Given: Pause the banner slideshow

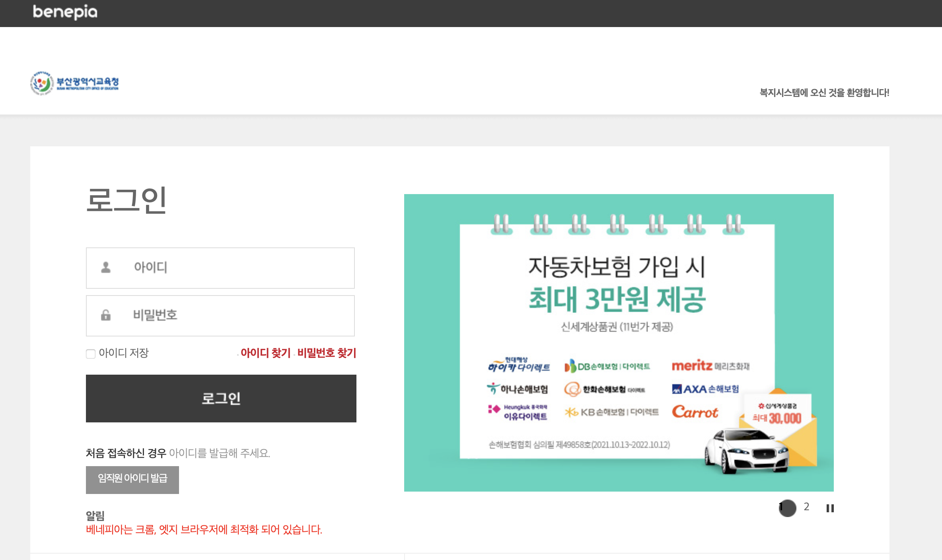Looking at the screenshot, I should (x=830, y=508).
